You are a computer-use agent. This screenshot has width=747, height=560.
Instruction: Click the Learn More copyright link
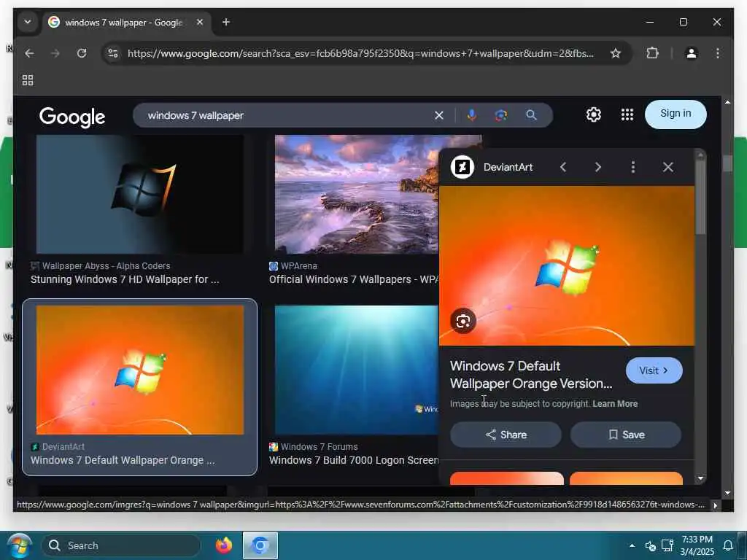point(614,404)
